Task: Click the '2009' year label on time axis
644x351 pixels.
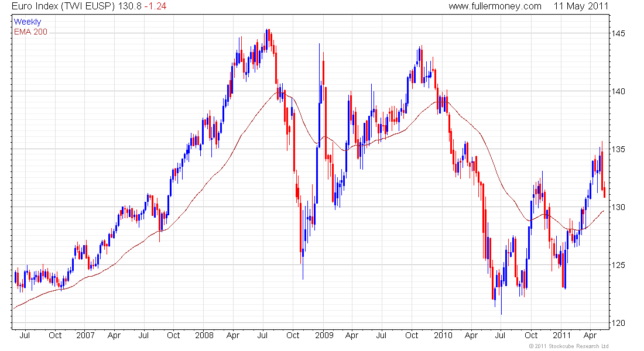Action: pos(324,335)
